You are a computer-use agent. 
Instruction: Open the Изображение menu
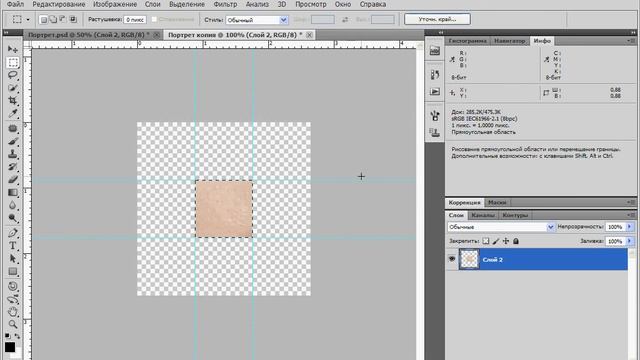tap(115, 4)
